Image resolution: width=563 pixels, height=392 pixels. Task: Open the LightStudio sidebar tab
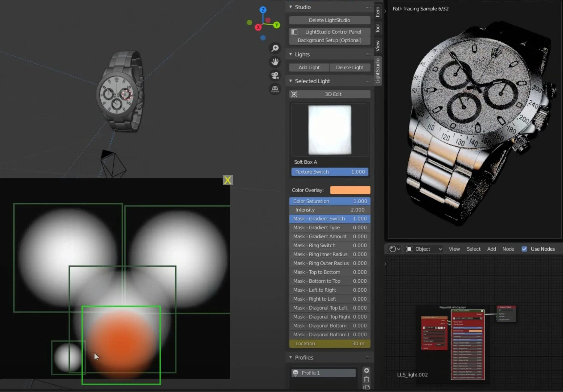[378, 71]
